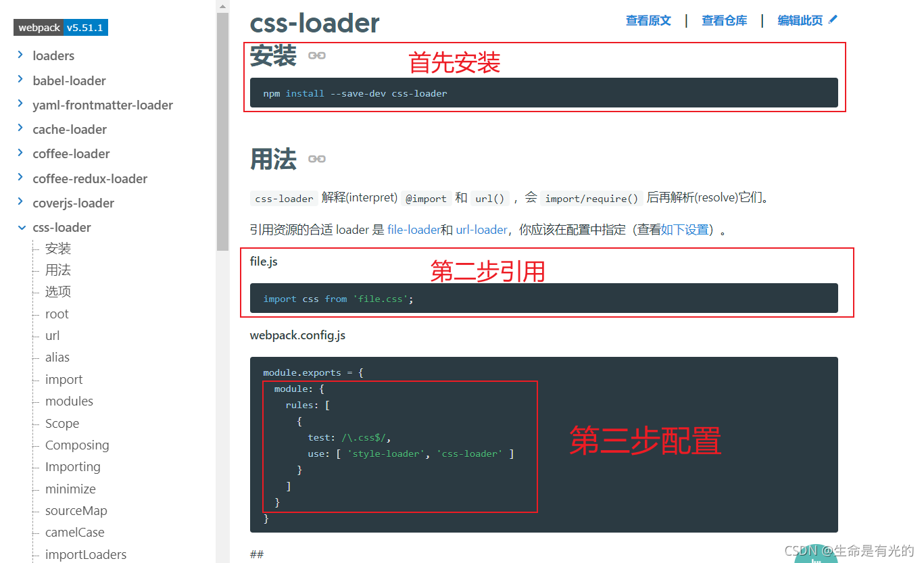
Task: Go to modules subsection in sidebar
Action: click(x=69, y=401)
